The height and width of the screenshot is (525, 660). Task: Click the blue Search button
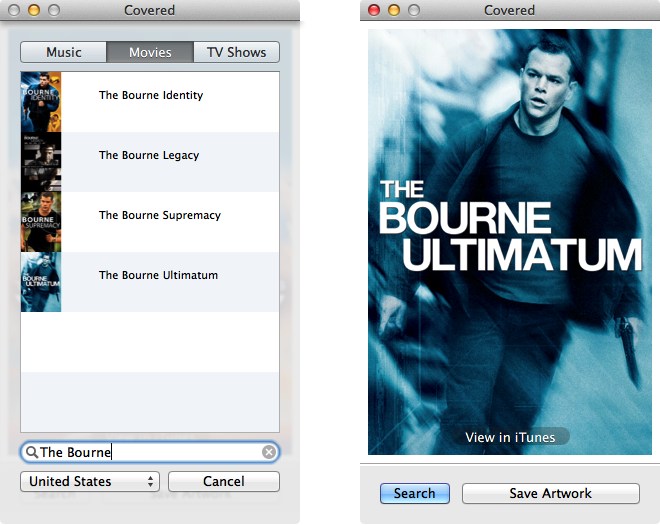point(415,493)
